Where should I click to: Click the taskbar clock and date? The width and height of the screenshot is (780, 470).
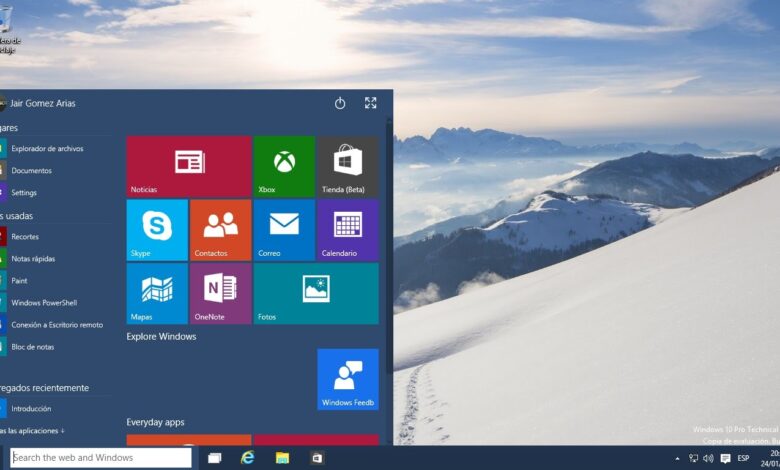[770, 458]
